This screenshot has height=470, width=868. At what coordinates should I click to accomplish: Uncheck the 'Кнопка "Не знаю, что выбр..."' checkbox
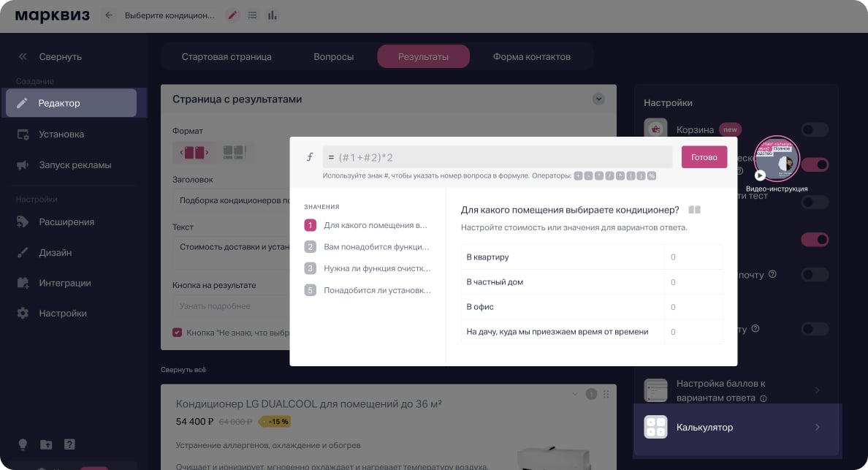pyautogui.click(x=176, y=332)
